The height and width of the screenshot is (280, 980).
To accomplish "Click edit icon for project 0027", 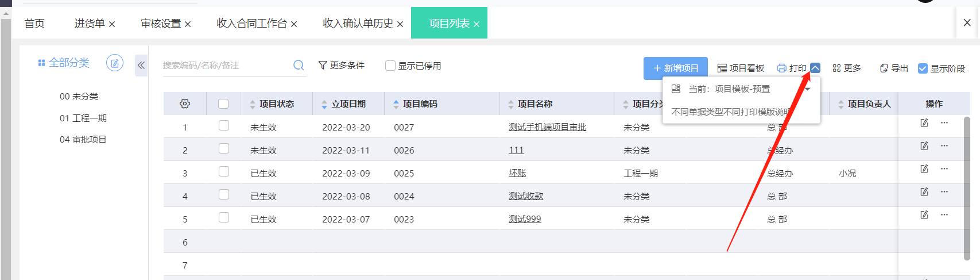I will pyautogui.click(x=924, y=123).
